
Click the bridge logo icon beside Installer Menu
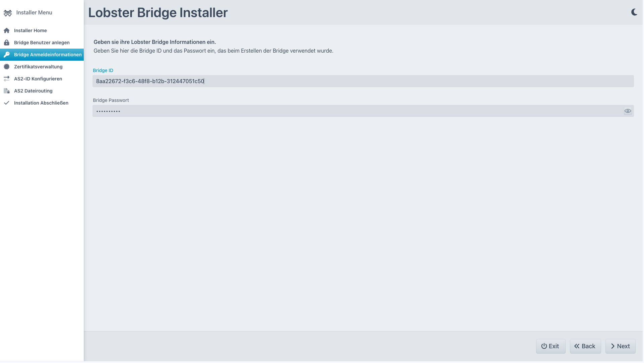[8, 13]
